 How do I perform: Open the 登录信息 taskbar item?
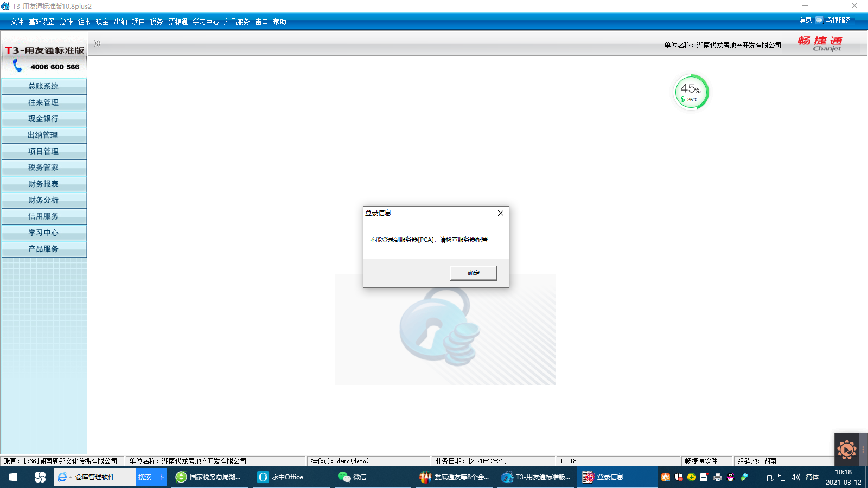point(617,477)
